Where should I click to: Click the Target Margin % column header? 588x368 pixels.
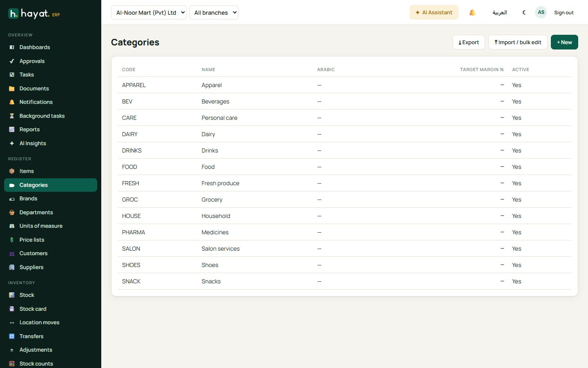point(482,70)
